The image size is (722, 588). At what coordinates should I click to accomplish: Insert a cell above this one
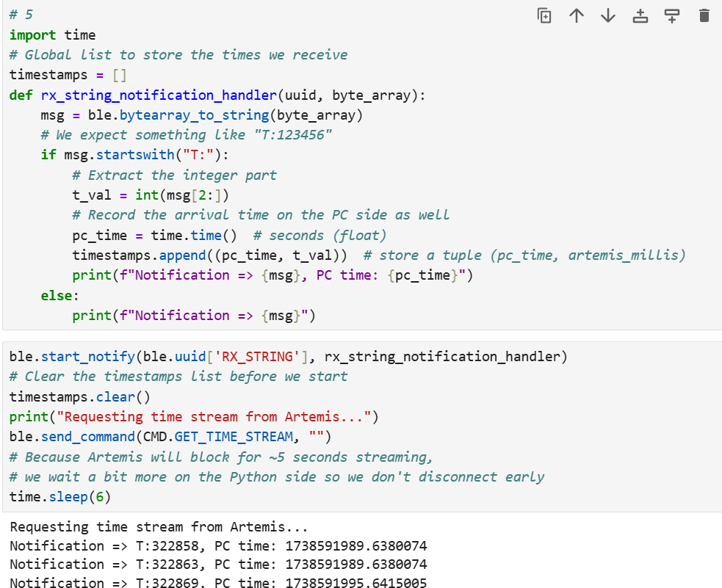(640, 15)
